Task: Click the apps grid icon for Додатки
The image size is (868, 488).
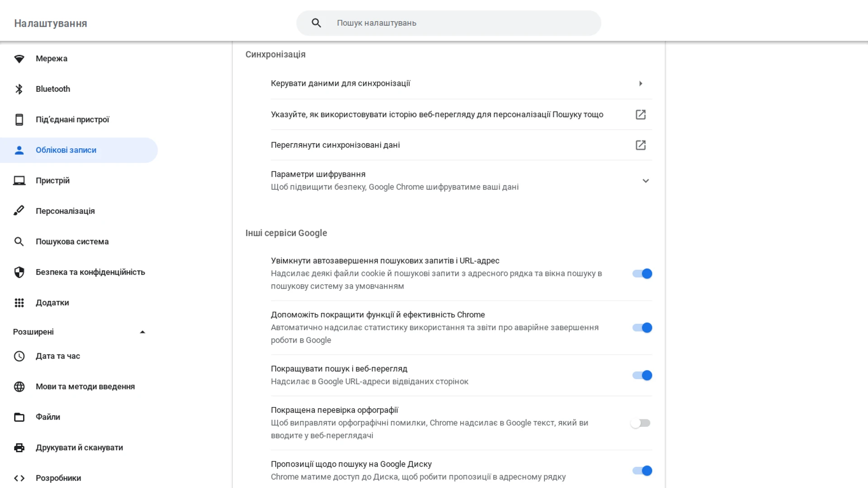Action: pos(19,303)
